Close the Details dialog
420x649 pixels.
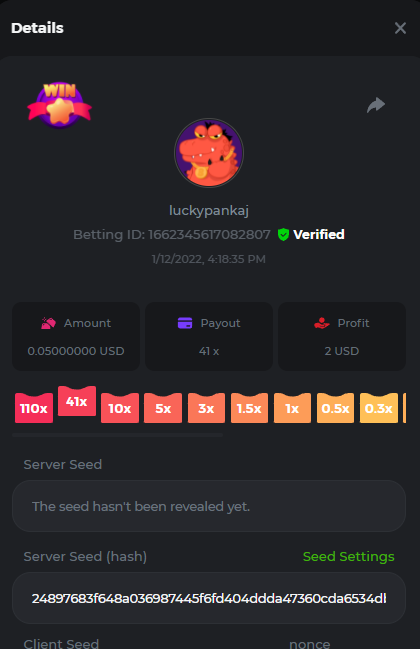400,28
